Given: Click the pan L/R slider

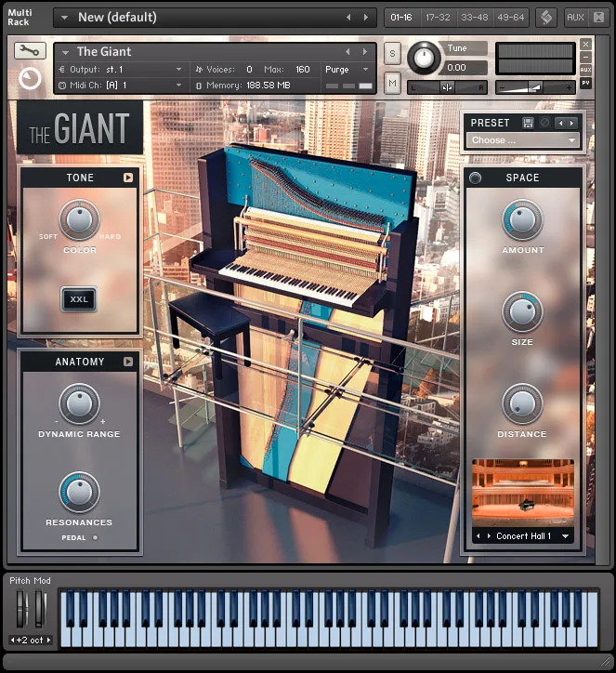Looking at the screenshot, I should point(447,87).
